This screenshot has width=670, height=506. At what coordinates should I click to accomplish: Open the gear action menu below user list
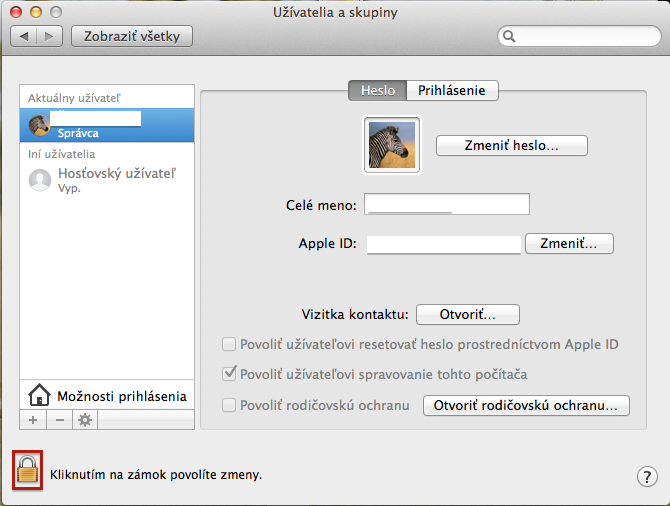[x=85, y=420]
